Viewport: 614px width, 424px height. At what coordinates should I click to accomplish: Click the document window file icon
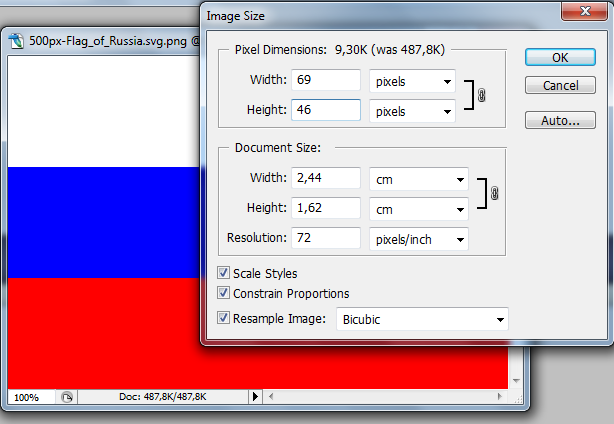point(16,41)
